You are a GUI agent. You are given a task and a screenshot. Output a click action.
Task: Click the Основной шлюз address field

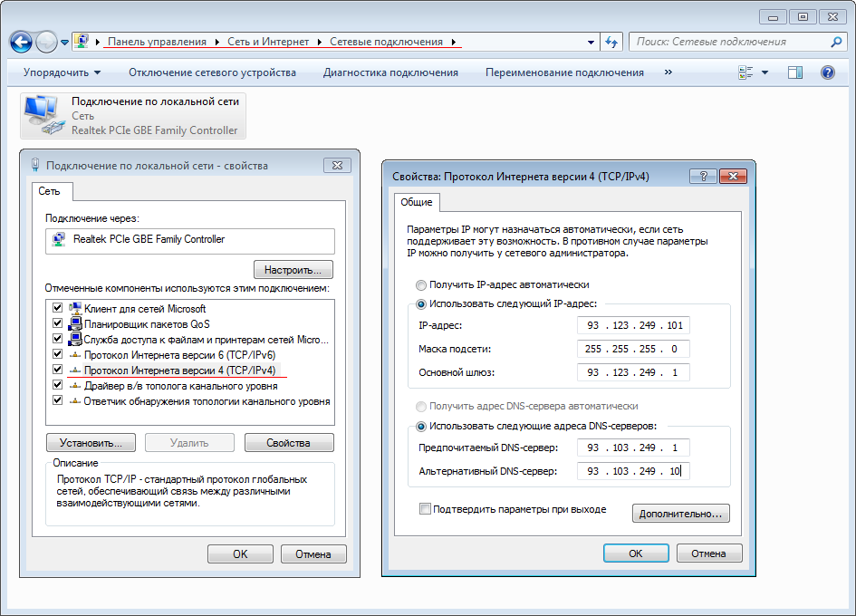click(x=632, y=372)
